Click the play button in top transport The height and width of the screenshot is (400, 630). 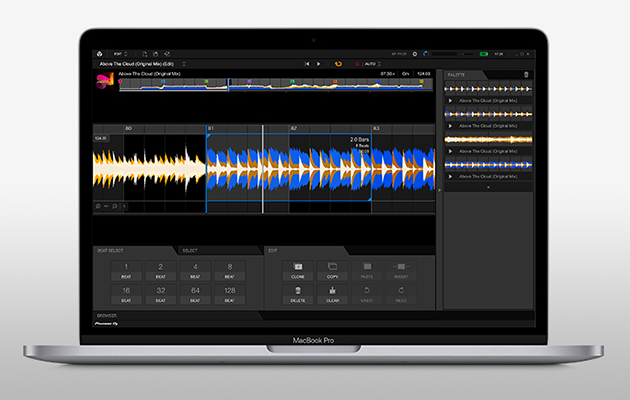[x=319, y=63]
